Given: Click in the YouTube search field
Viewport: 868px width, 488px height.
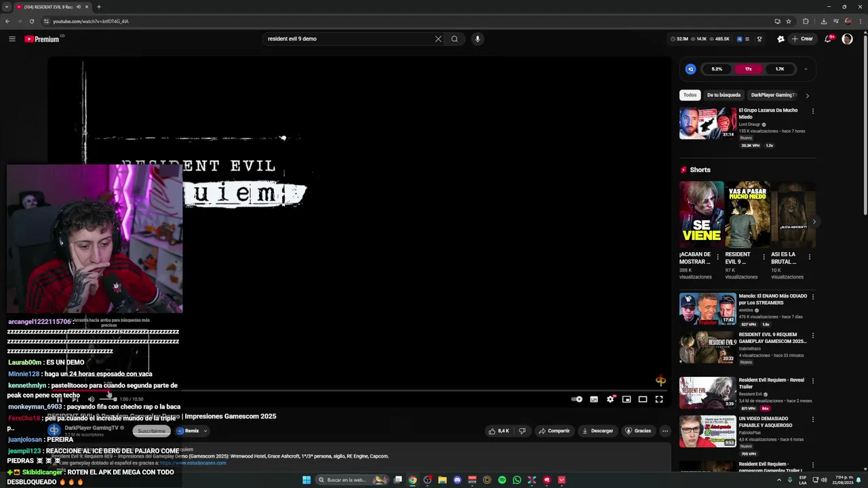Looking at the screenshot, I should click(349, 39).
